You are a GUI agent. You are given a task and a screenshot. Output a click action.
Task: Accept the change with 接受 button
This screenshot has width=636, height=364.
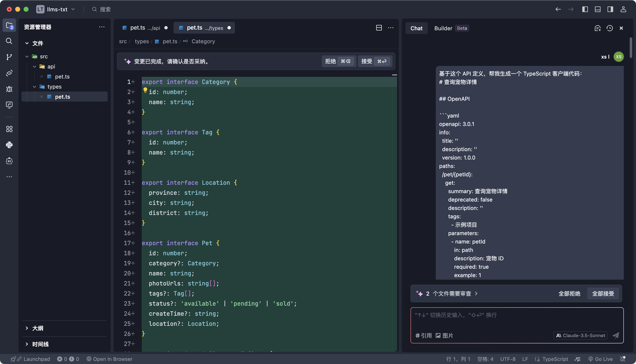374,62
